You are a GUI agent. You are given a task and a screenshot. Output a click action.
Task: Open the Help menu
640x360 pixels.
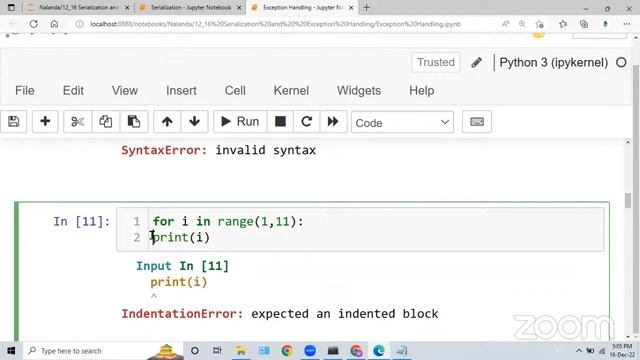click(x=422, y=91)
